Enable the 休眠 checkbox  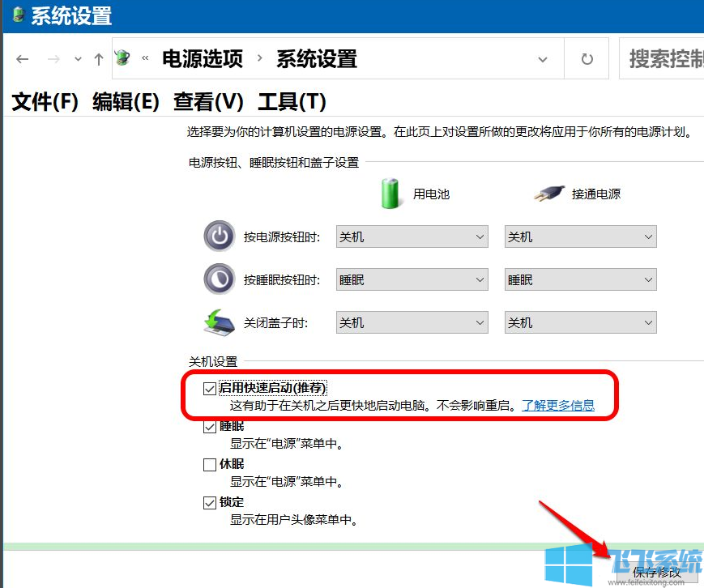pos(209,464)
